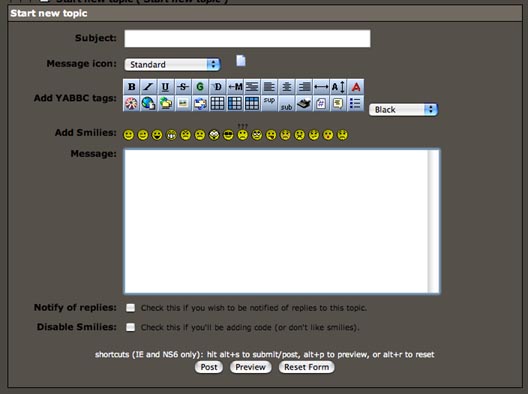Insert Move marquee M tag
This screenshot has height=394, width=528.
235,87
